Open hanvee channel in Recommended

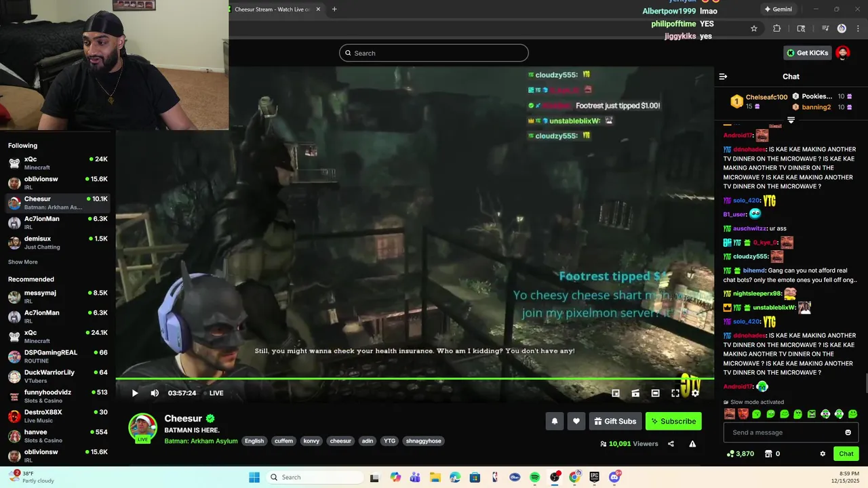[58, 436]
